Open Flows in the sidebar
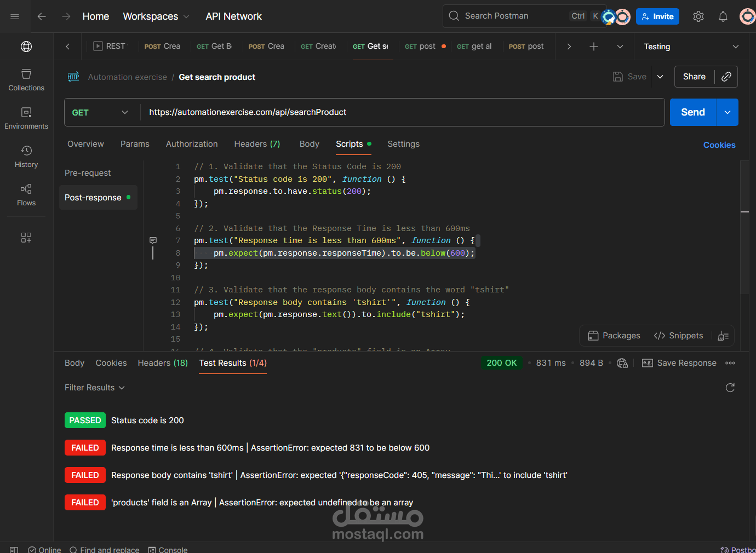756x553 pixels. tap(26, 195)
